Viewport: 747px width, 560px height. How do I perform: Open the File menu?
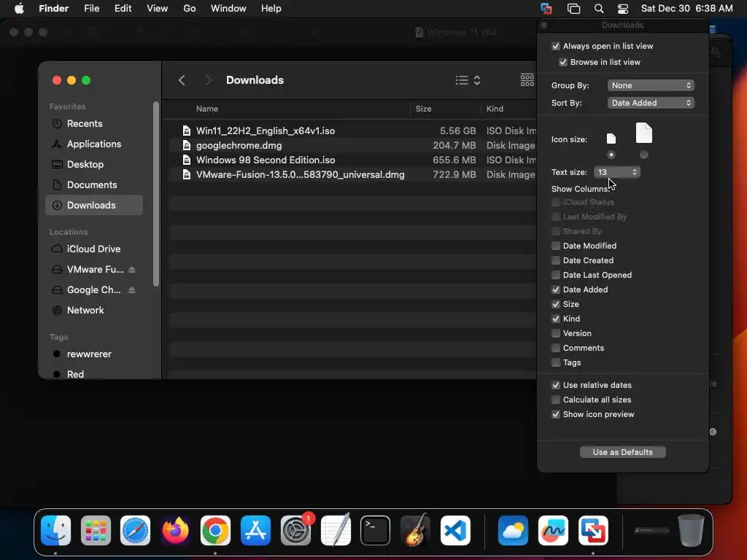coord(91,9)
